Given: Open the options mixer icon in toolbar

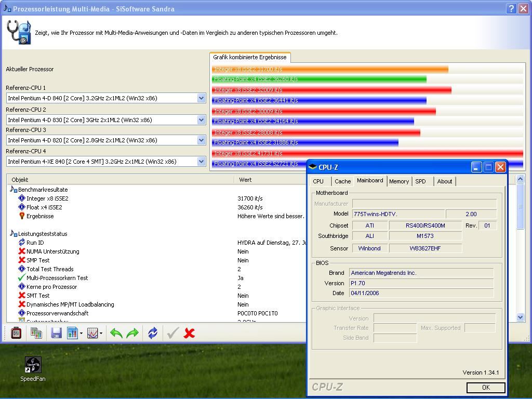Looking at the screenshot, I should point(16,333).
